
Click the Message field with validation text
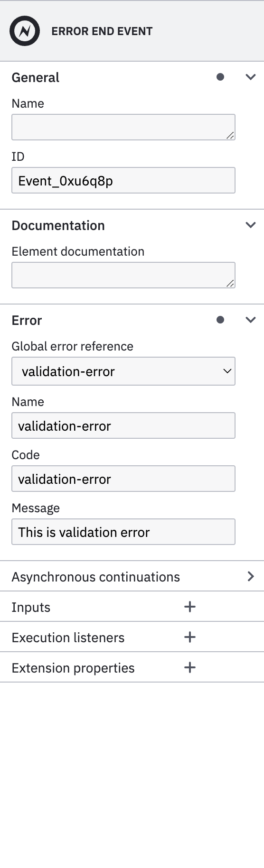[x=123, y=532]
